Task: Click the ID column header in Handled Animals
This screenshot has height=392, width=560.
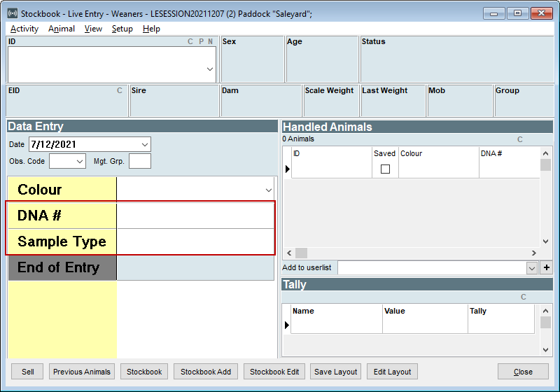Action: (331, 153)
